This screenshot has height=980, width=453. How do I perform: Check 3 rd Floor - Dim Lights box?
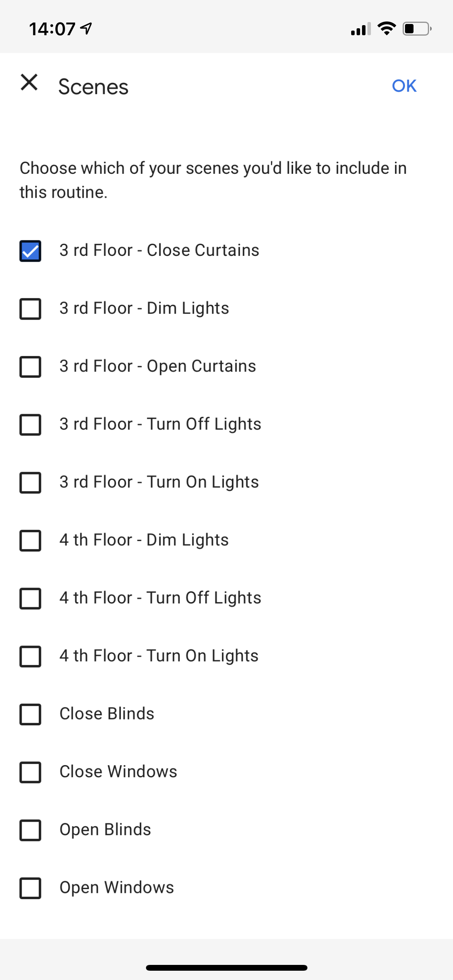pyautogui.click(x=30, y=309)
